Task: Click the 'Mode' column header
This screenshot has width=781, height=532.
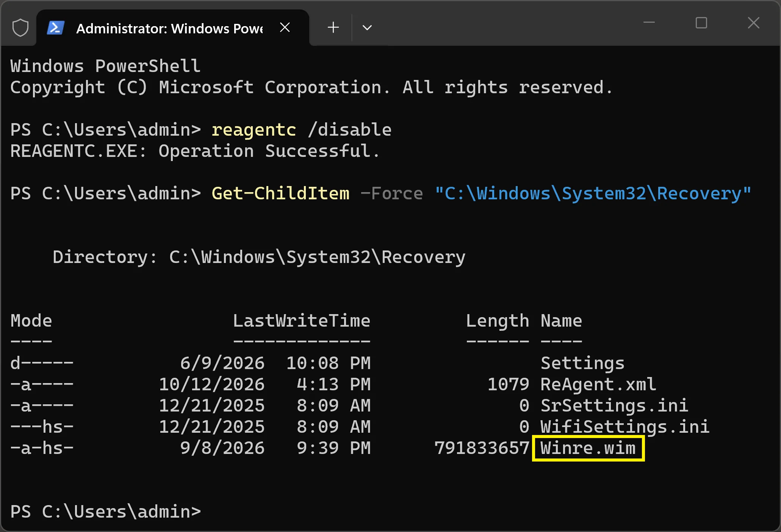Action: pos(31,321)
